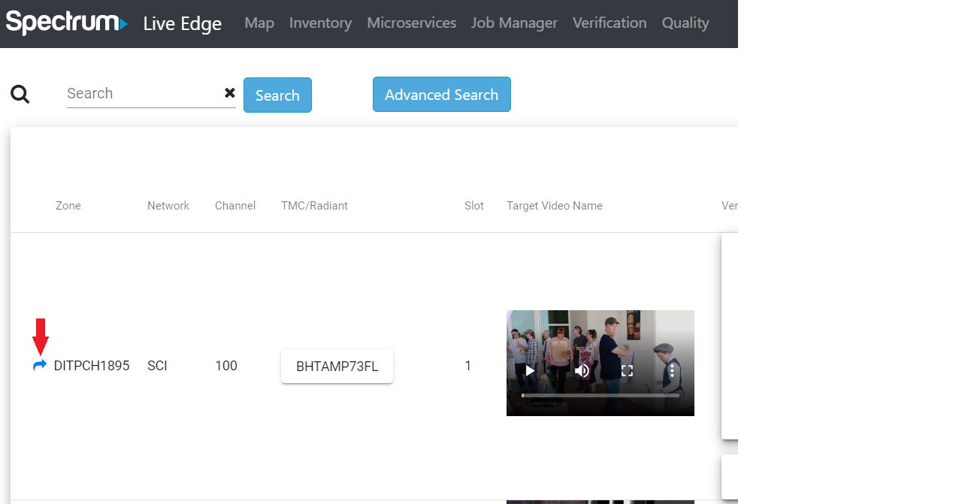The height and width of the screenshot is (504, 980).
Task: Click the Slot column header
Action: (x=474, y=206)
